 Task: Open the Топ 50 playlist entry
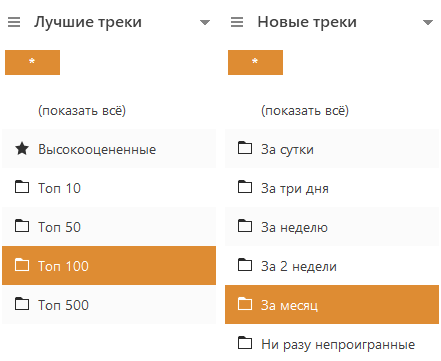[109, 227]
